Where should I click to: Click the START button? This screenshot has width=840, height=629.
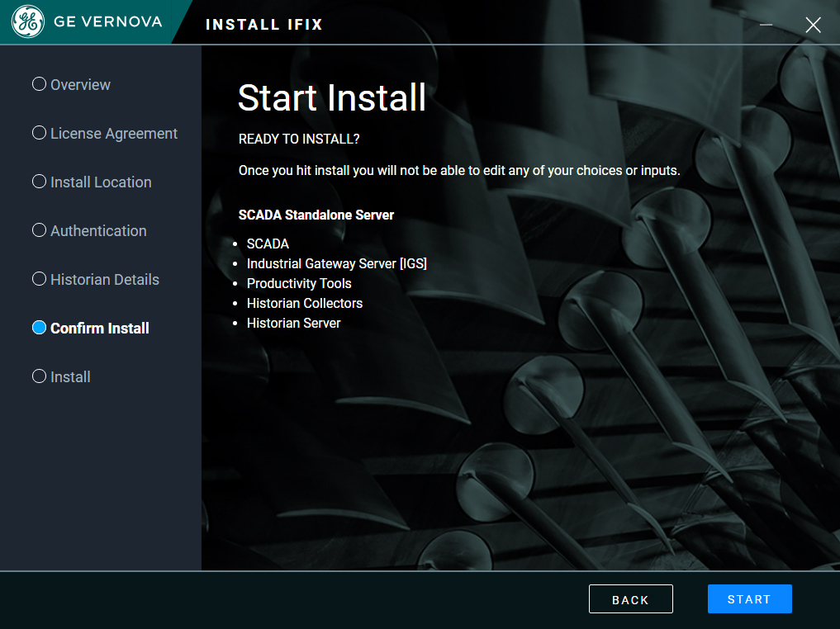(749, 599)
